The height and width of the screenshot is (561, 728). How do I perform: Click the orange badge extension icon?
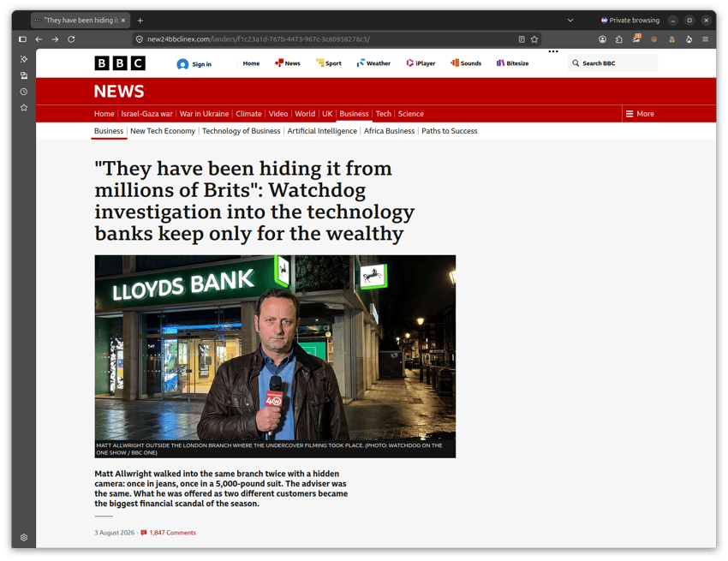[x=636, y=39]
